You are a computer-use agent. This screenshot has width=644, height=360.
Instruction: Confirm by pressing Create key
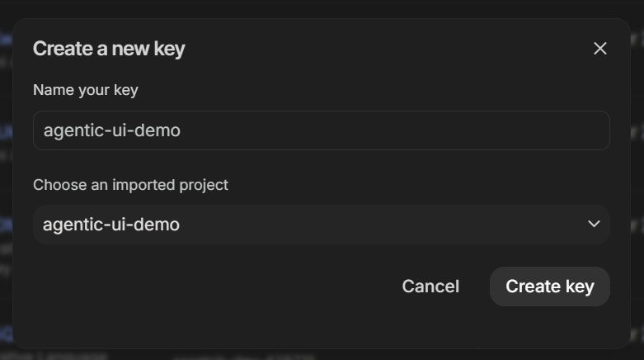549,287
